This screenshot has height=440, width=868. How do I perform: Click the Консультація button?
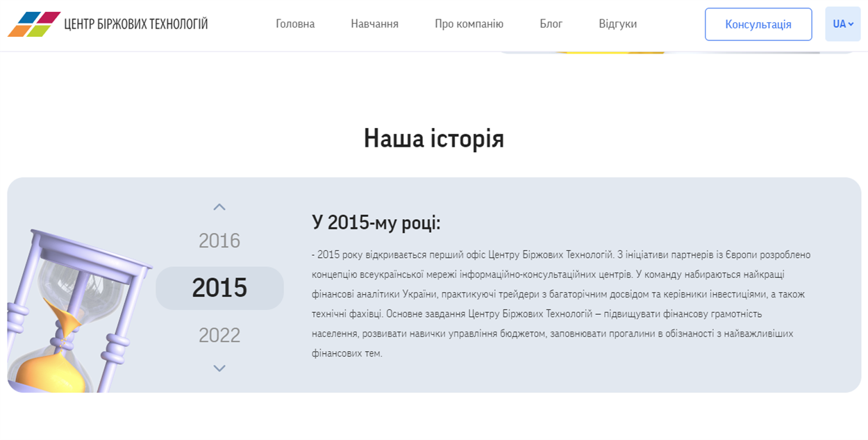point(758,24)
